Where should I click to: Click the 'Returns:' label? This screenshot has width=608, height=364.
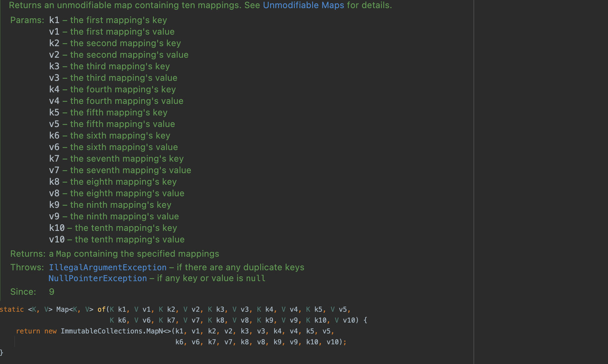[x=28, y=254]
